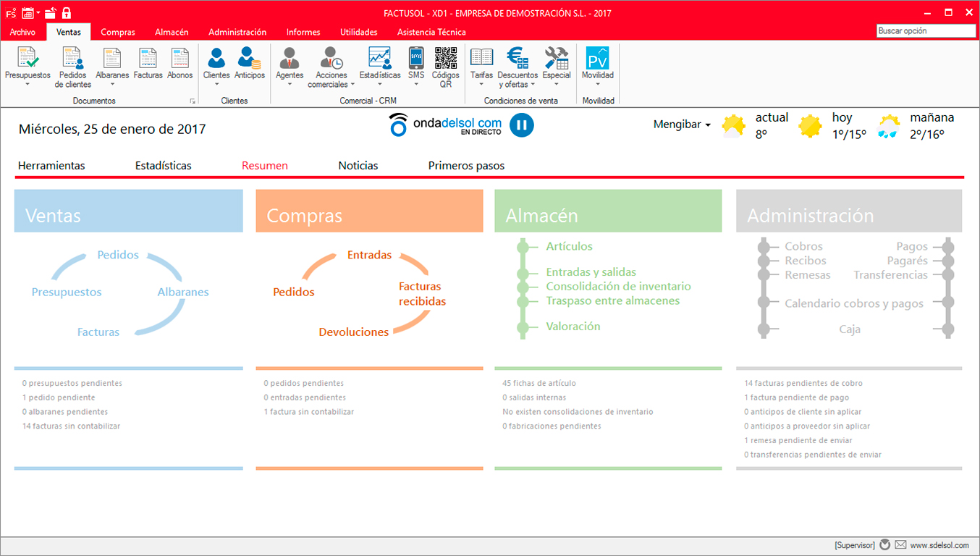
Task: Switch to the Noticias dashboard tab
Action: pyautogui.click(x=358, y=166)
